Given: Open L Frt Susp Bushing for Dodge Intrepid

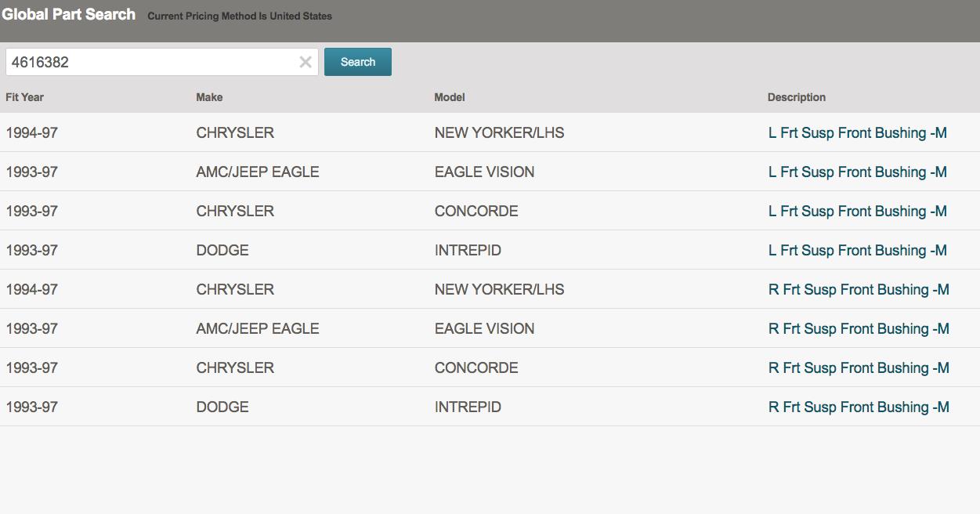Looking at the screenshot, I should point(858,251).
